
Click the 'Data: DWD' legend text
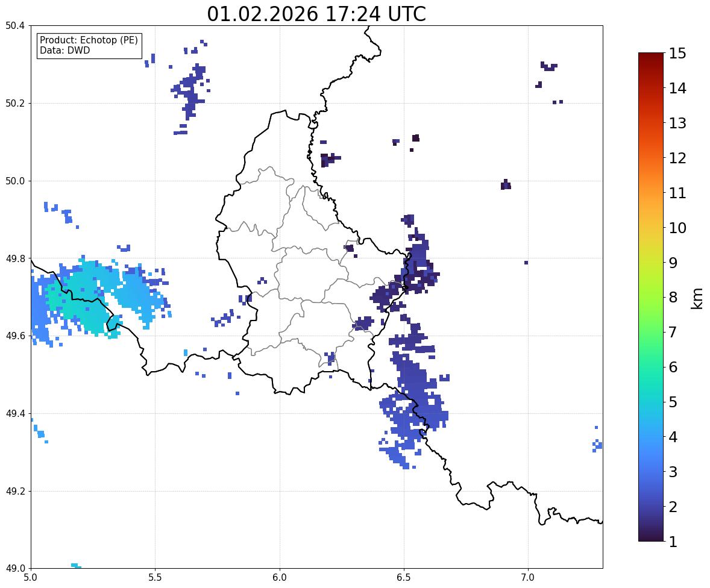click(x=64, y=50)
